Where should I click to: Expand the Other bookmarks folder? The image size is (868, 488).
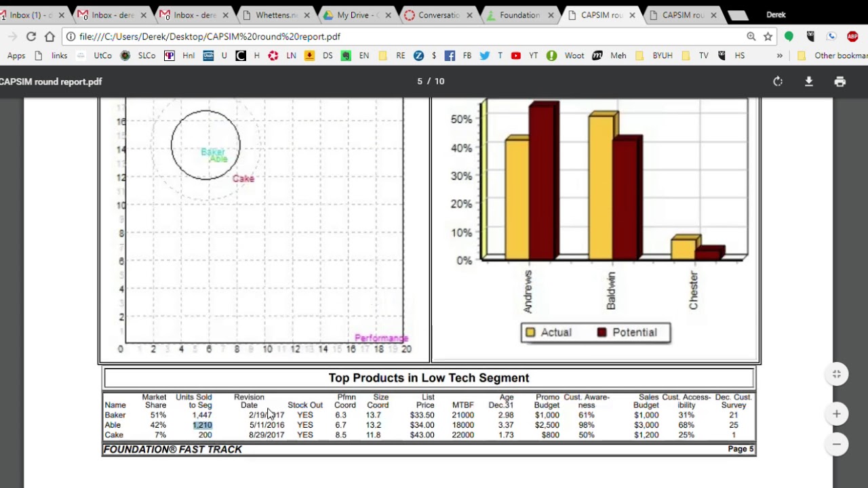833,56
